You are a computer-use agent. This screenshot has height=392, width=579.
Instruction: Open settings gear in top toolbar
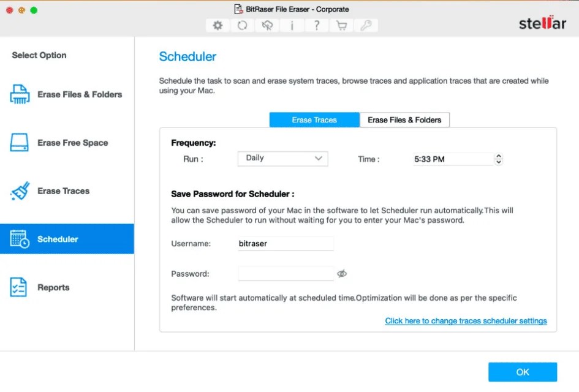pyautogui.click(x=218, y=26)
